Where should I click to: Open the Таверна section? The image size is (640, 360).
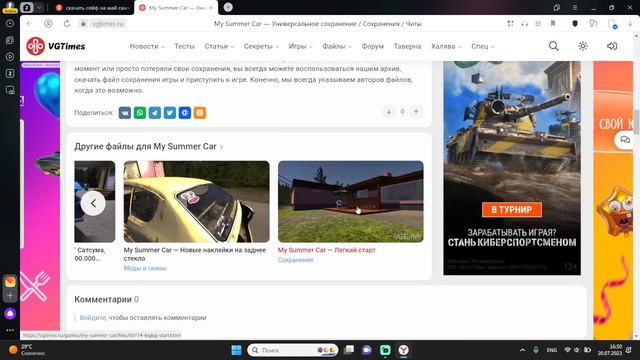(407, 47)
